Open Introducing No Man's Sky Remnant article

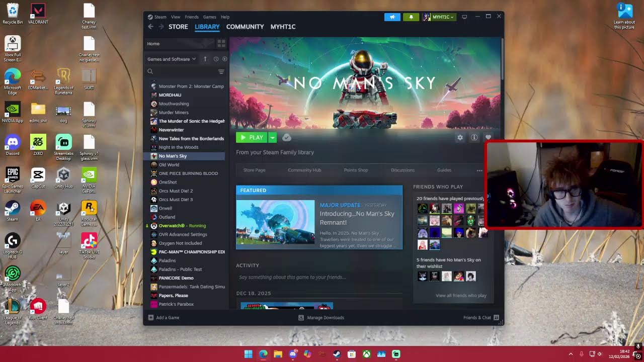point(357,218)
